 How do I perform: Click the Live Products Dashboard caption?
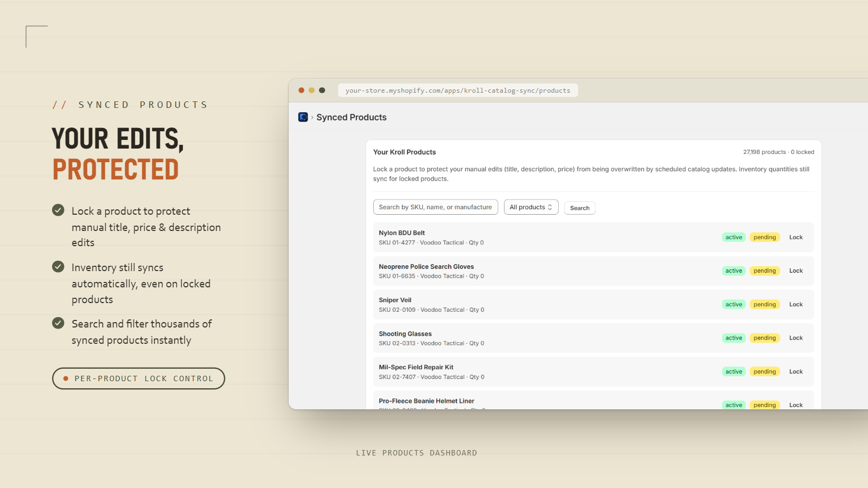pos(417,453)
